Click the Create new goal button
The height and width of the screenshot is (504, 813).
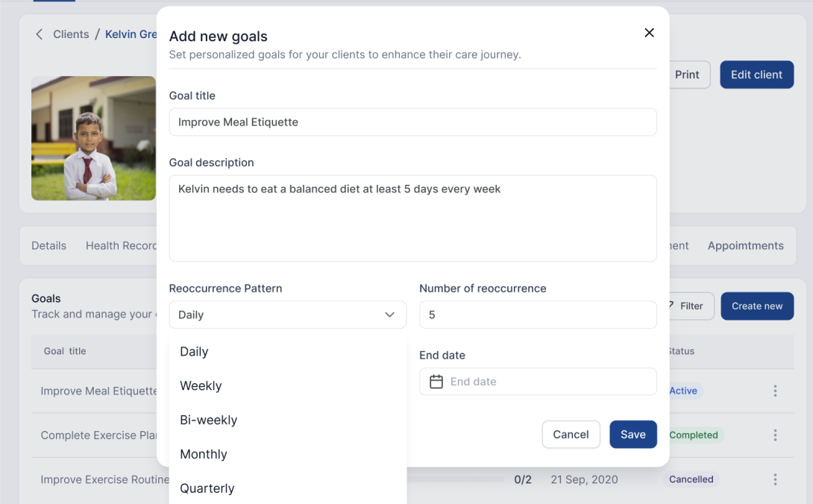pos(757,306)
